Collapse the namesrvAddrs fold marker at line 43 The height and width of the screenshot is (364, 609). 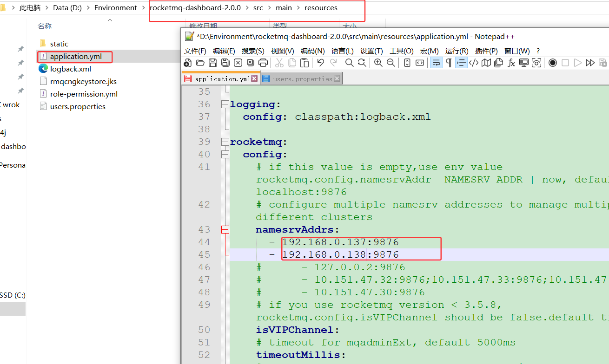[225, 229]
